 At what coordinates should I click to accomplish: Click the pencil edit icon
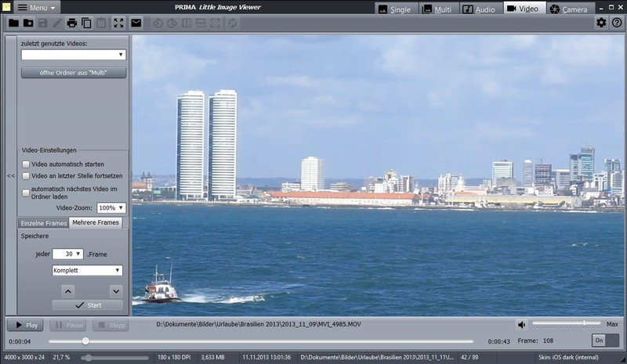[x=57, y=23]
